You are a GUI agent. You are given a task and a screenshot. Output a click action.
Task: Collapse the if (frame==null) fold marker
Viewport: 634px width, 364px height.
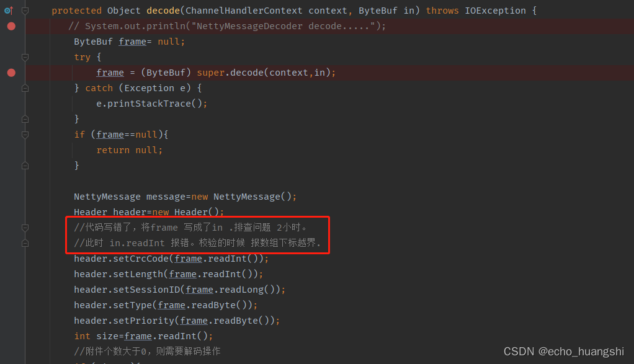25,135
